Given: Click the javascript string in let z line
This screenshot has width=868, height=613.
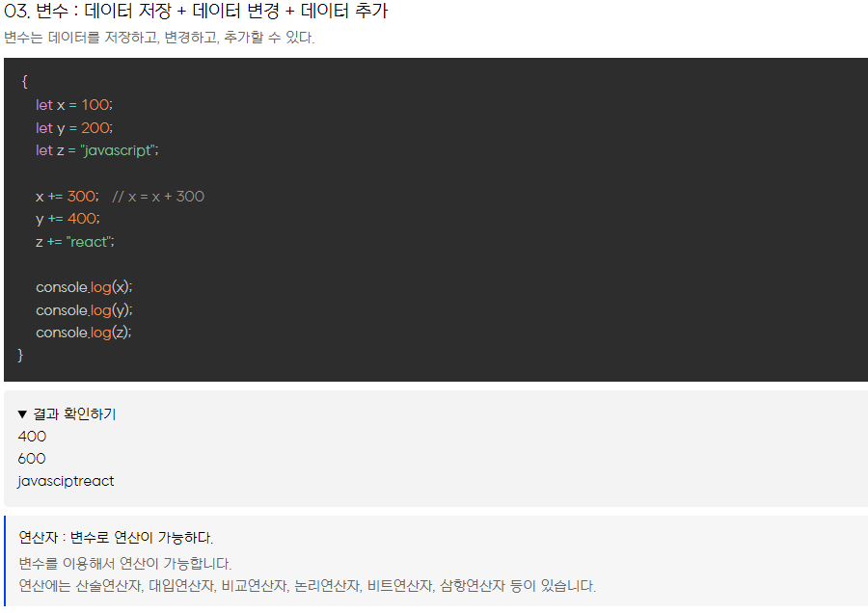Looking at the screenshot, I should (x=119, y=150).
